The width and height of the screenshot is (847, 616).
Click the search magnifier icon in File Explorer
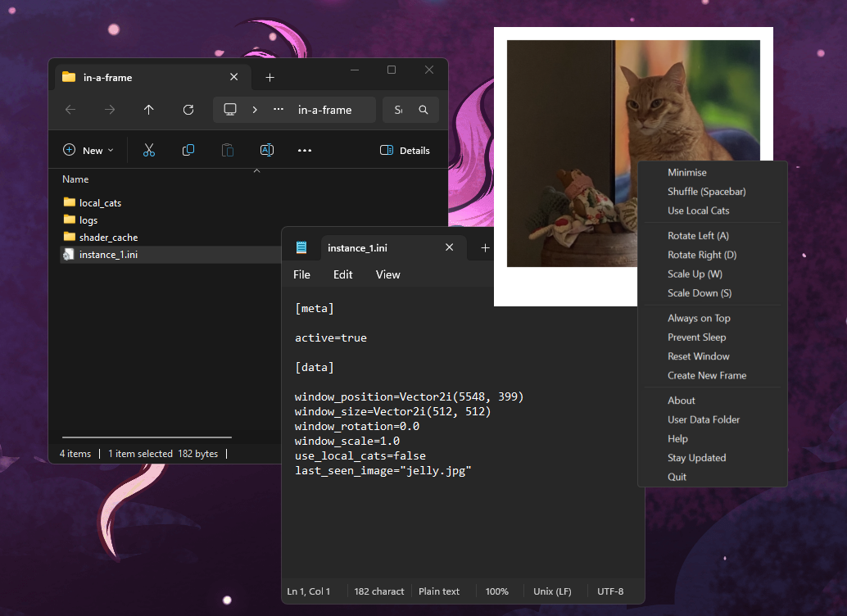pyautogui.click(x=423, y=110)
